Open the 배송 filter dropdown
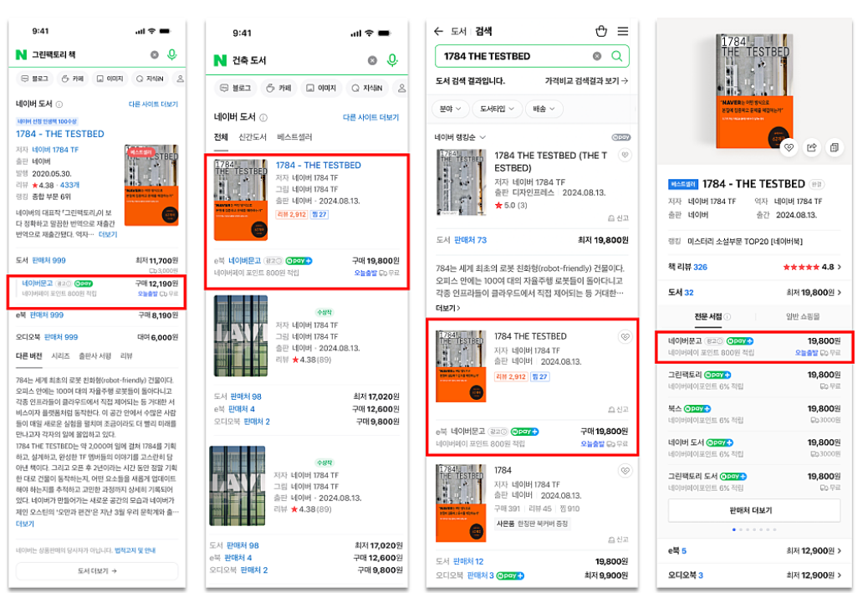 click(x=544, y=109)
